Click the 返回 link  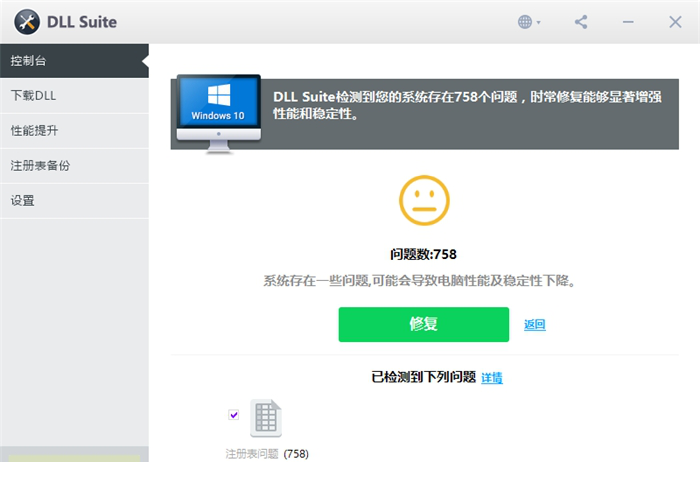(x=534, y=325)
